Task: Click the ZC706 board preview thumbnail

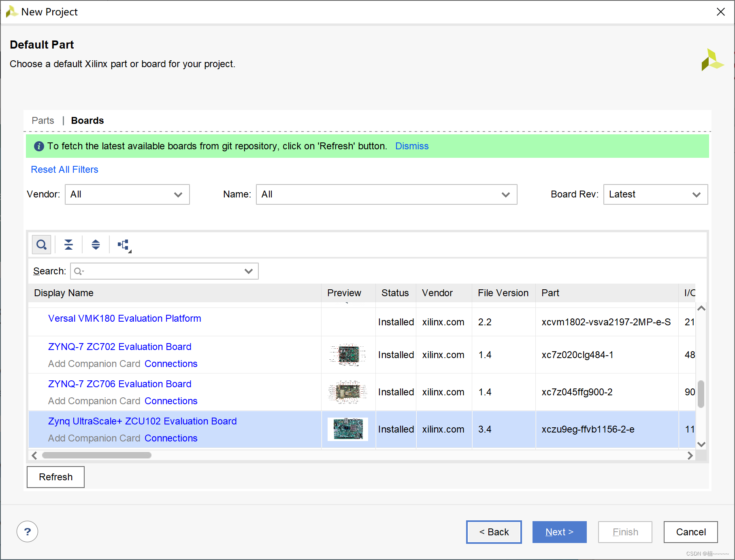Action: pos(348,392)
